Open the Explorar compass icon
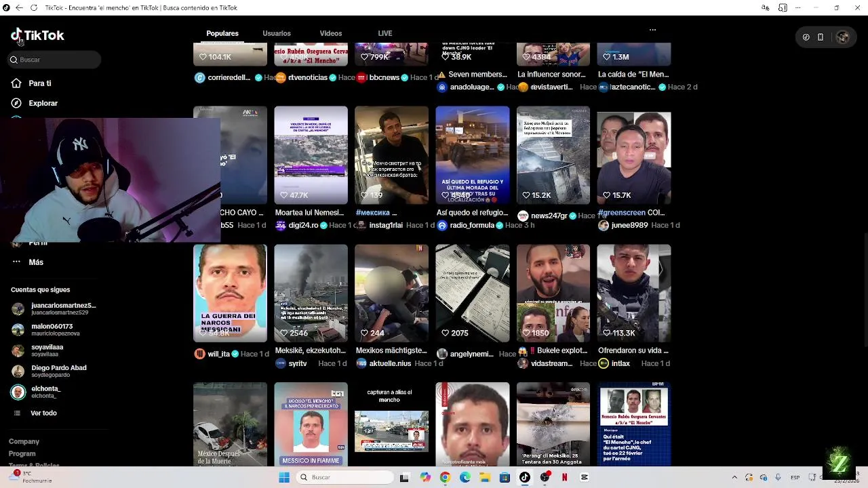This screenshot has height=488, width=868. (16, 103)
